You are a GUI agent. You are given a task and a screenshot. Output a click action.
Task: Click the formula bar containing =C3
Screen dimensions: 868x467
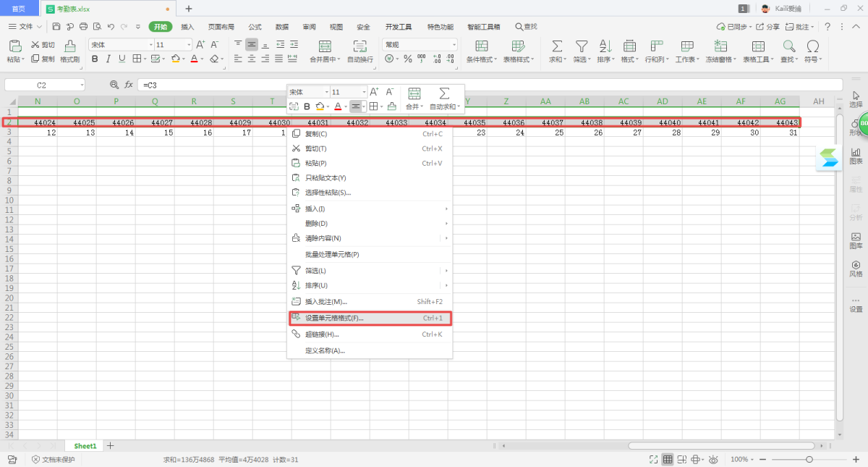pos(434,85)
